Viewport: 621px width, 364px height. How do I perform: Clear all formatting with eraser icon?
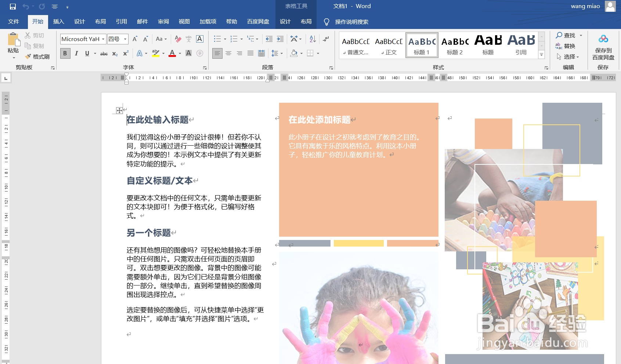tap(178, 39)
